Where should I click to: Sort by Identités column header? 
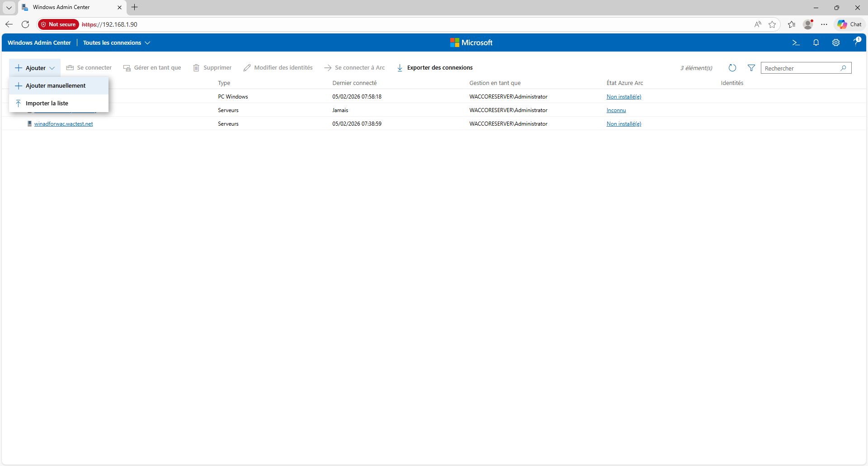pyautogui.click(x=732, y=83)
